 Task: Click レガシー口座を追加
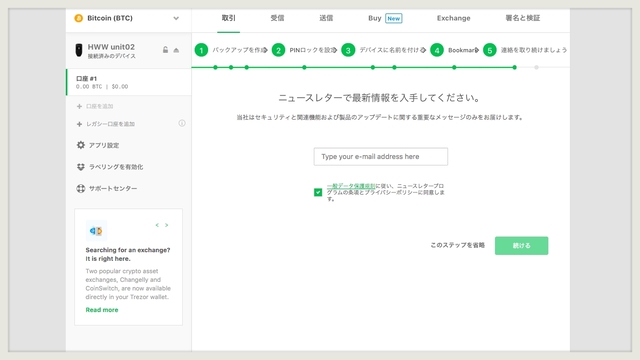click(110, 124)
